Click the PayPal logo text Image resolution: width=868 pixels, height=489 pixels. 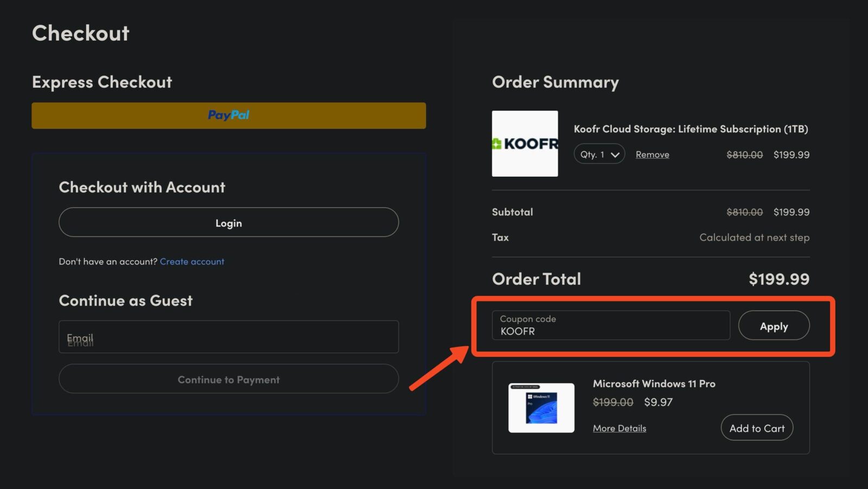pyautogui.click(x=228, y=115)
